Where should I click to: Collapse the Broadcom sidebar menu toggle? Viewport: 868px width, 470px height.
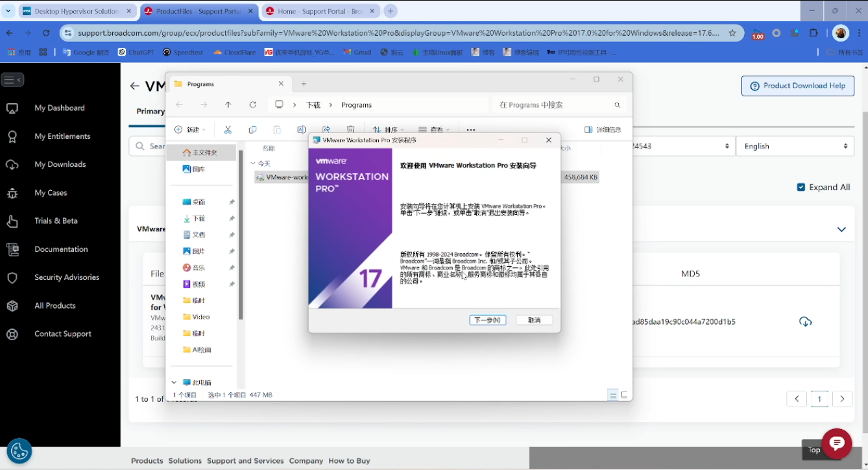click(x=12, y=80)
